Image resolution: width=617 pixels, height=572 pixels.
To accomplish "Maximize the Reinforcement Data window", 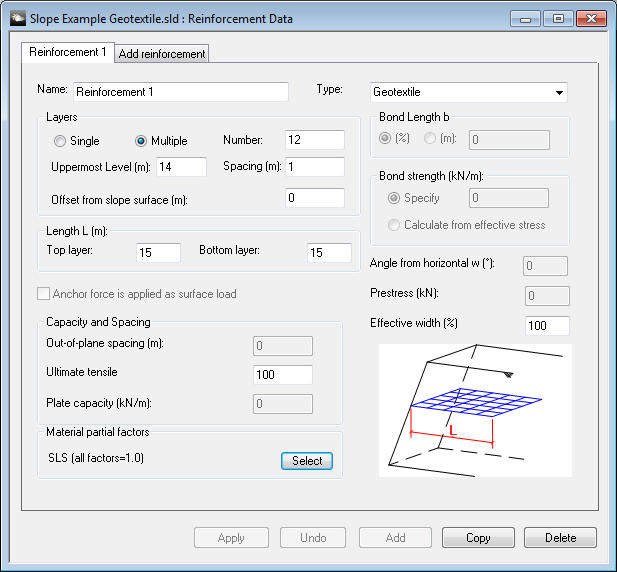I will coord(558,19).
